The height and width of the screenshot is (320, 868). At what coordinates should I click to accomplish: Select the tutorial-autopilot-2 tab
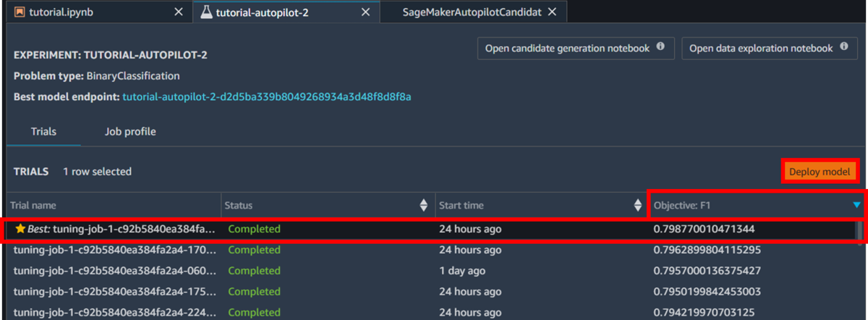coord(286,12)
